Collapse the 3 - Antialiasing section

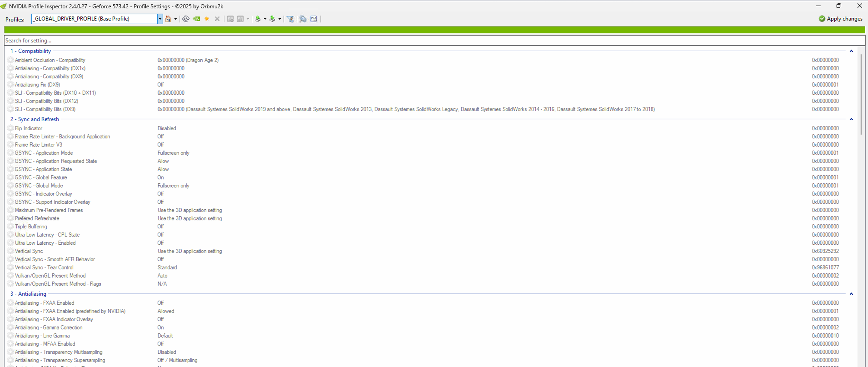coord(851,294)
